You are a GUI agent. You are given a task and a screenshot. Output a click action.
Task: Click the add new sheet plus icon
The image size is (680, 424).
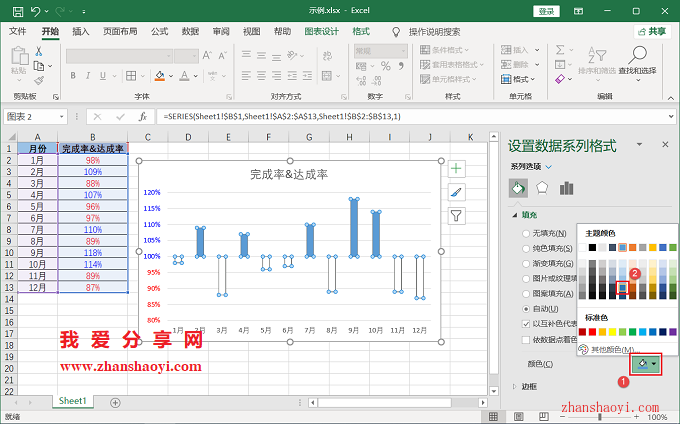coord(115,403)
